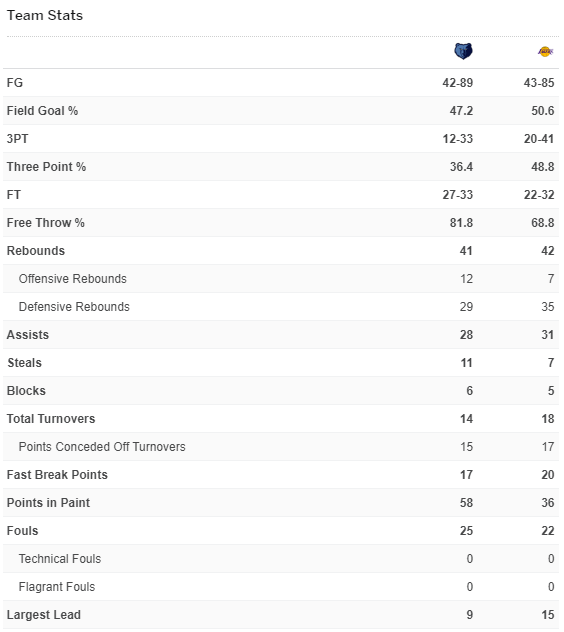Select the Technical Fouls sub-row

[x=281, y=559]
